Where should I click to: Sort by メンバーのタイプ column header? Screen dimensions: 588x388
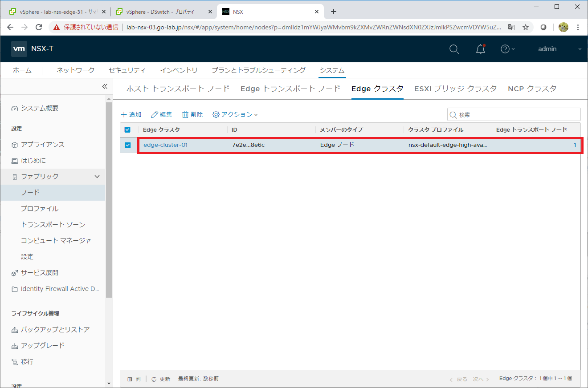[342, 130]
